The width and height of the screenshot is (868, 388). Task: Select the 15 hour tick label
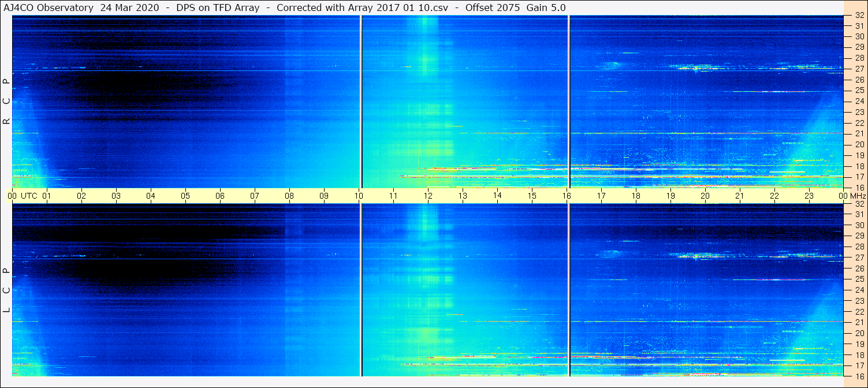[x=532, y=196]
